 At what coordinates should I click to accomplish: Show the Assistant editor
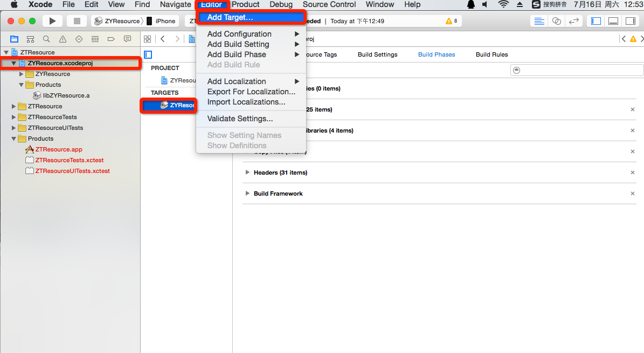[557, 21]
